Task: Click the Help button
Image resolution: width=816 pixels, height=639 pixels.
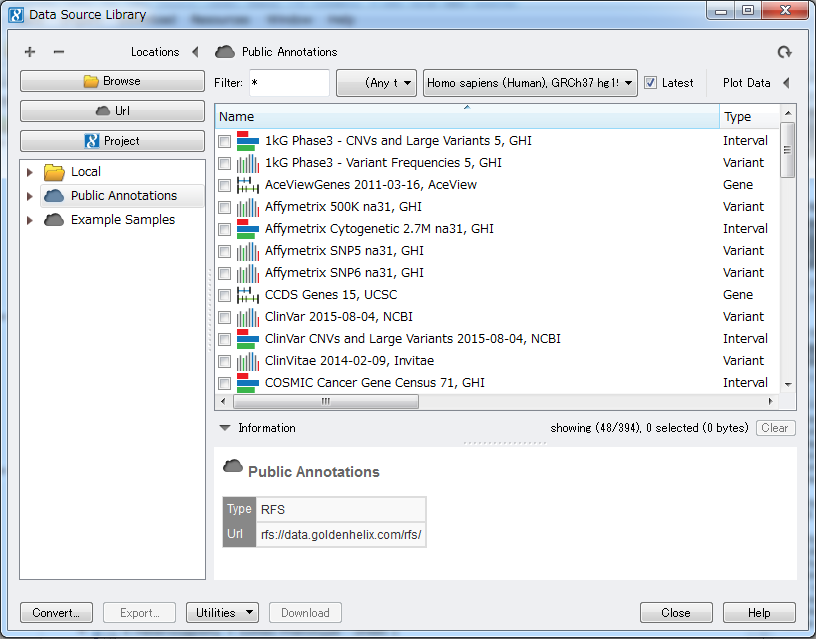Action: point(759,612)
